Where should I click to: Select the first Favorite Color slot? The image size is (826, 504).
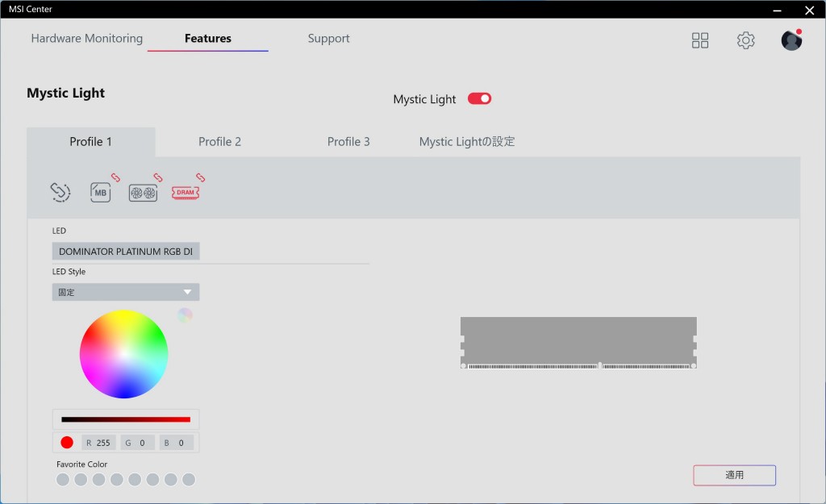point(63,480)
